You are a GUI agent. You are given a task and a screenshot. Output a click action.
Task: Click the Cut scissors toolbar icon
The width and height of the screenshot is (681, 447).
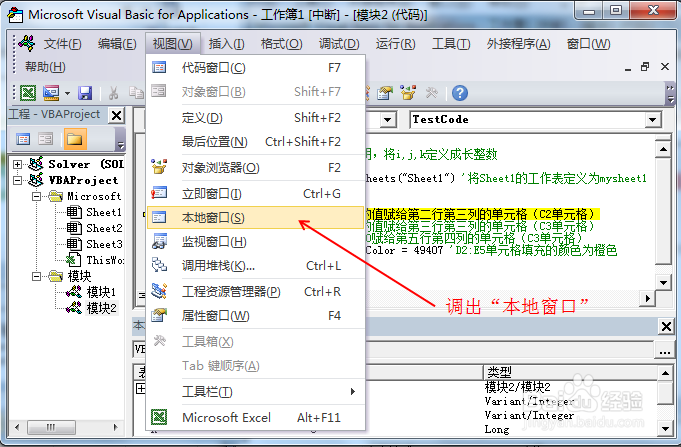113,93
